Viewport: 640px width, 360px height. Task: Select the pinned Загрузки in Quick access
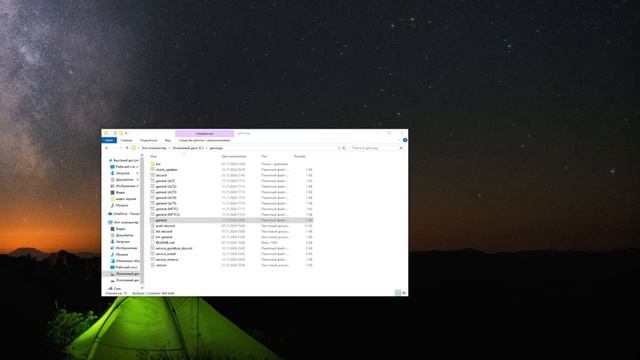point(122,173)
